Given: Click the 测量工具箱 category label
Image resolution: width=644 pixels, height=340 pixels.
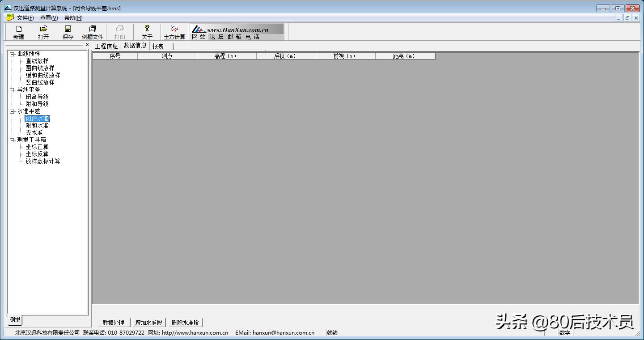Looking at the screenshot, I should 31,140.
